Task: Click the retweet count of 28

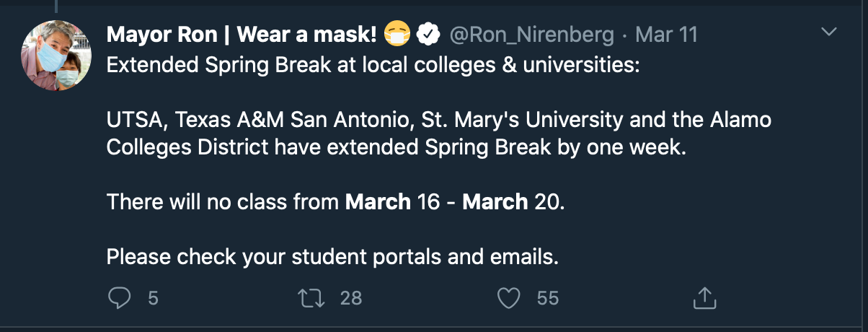Action: tap(351, 297)
